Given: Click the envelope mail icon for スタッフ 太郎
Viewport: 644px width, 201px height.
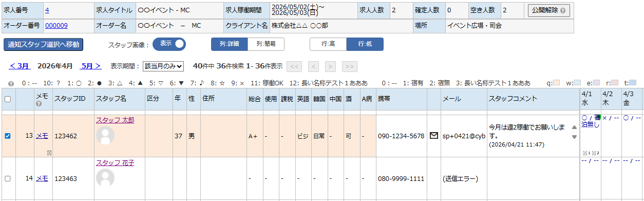Looking at the screenshot, I should tap(434, 136).
